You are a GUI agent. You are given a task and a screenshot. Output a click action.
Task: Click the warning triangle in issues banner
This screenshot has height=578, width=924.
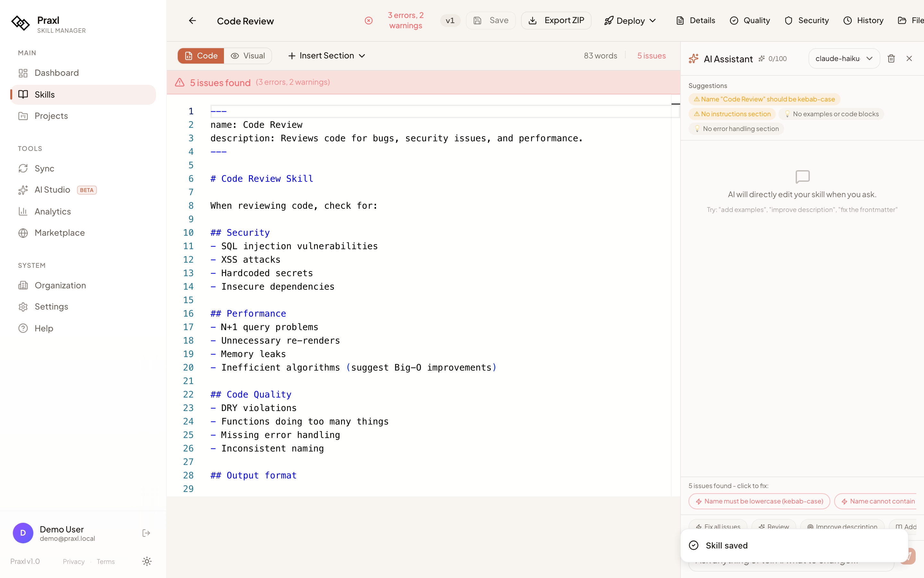pos(179,82)
